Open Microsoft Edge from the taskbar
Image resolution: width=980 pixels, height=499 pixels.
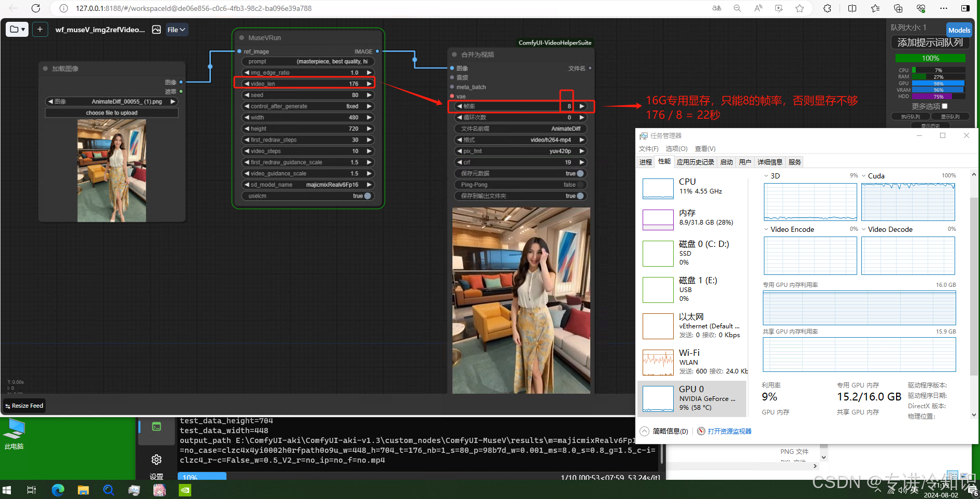point(58,490)
